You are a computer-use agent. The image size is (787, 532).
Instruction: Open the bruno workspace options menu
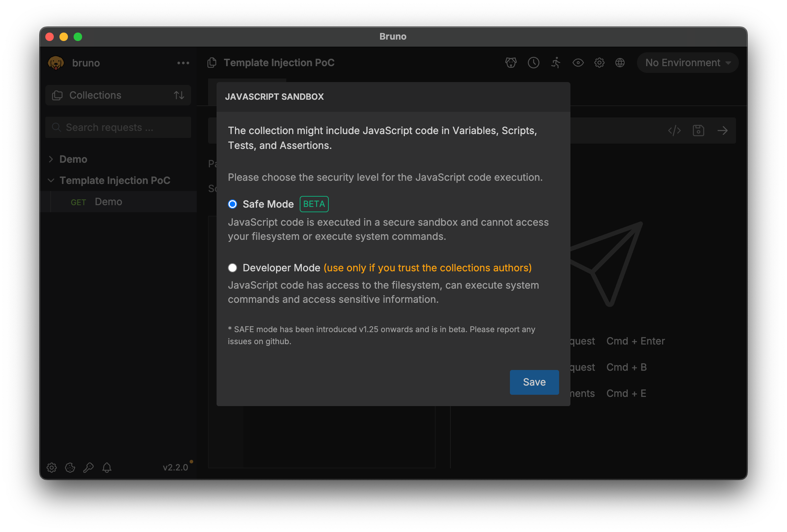point(183,63)
